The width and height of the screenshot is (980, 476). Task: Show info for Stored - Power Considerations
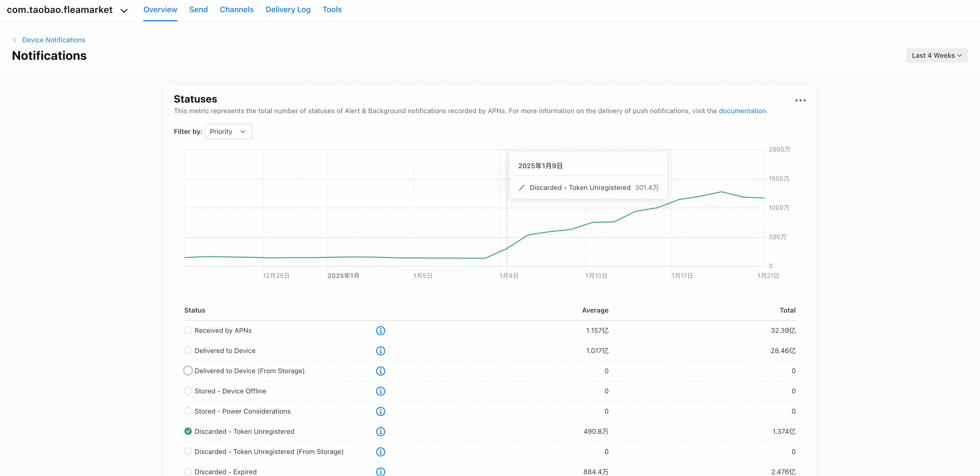click(x=380, y=411)
